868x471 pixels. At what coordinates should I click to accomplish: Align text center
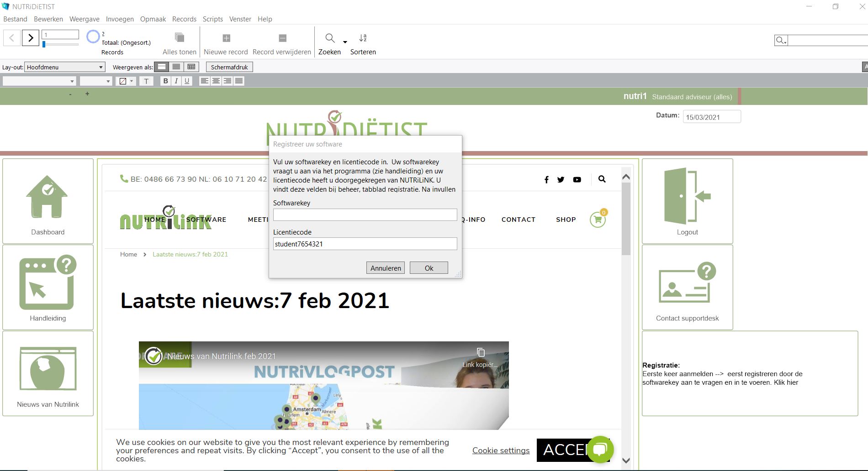coord(216,81)
